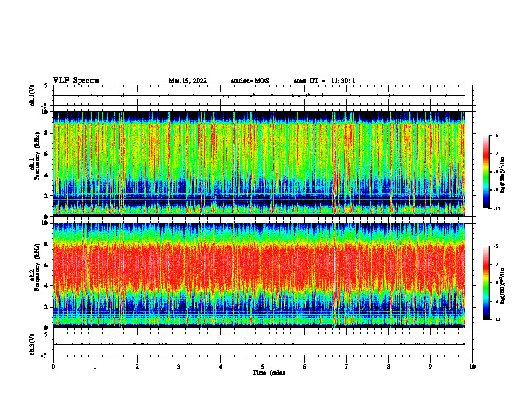Click the ch.1 spectrogram plot area
The image size is (532, 411).
pos(259,164)
